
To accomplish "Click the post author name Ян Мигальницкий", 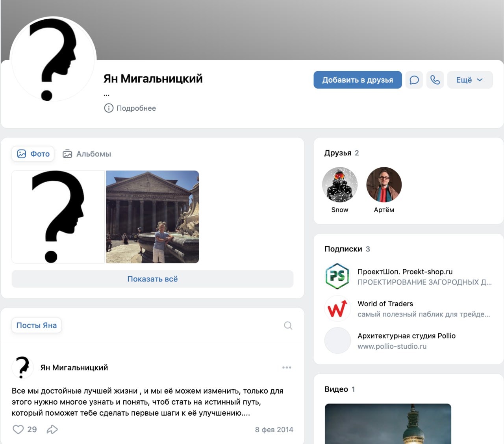I will 74,368.
